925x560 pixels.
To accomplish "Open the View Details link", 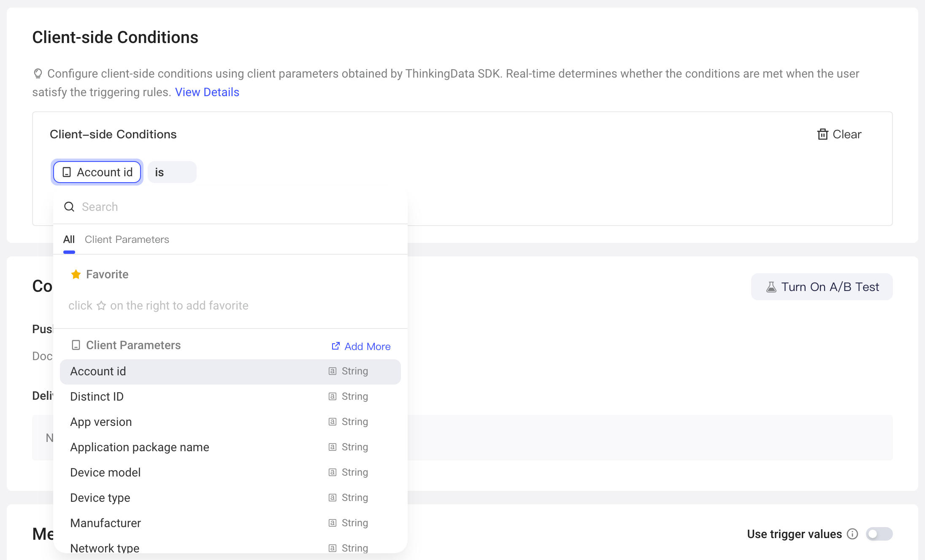I will pos(207,92).
